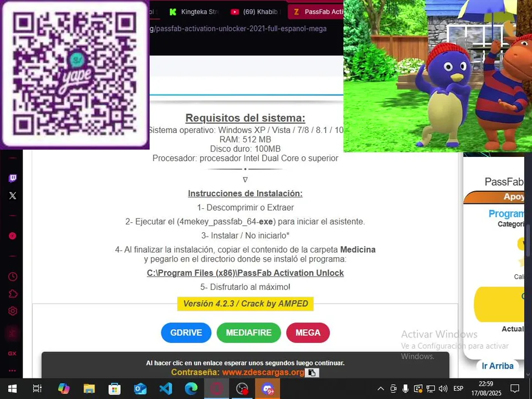532x399 pixels.
Task: Click the Ir Arriba button
Action: [x=498, y=366]
